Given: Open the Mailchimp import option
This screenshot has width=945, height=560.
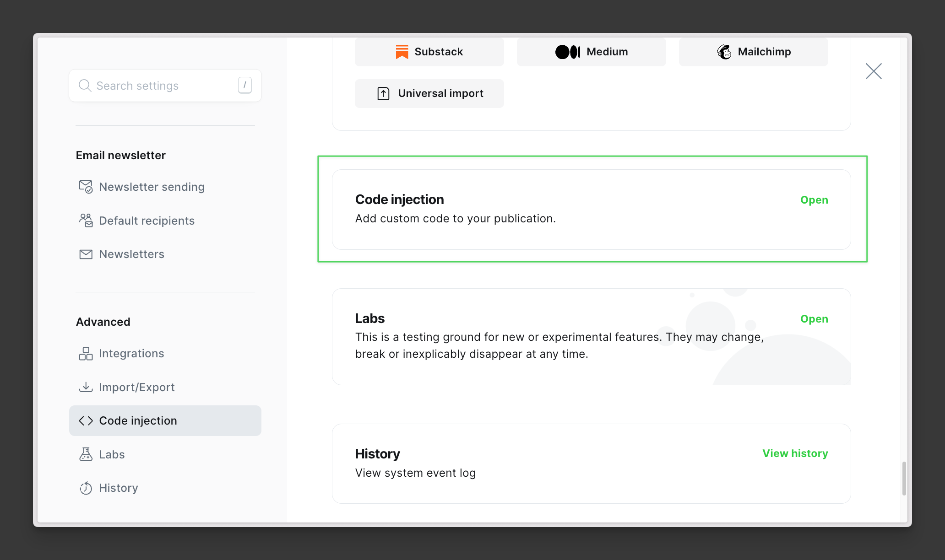Looking at the screenshot, I should pyautogui.click(x=752, y=52).
